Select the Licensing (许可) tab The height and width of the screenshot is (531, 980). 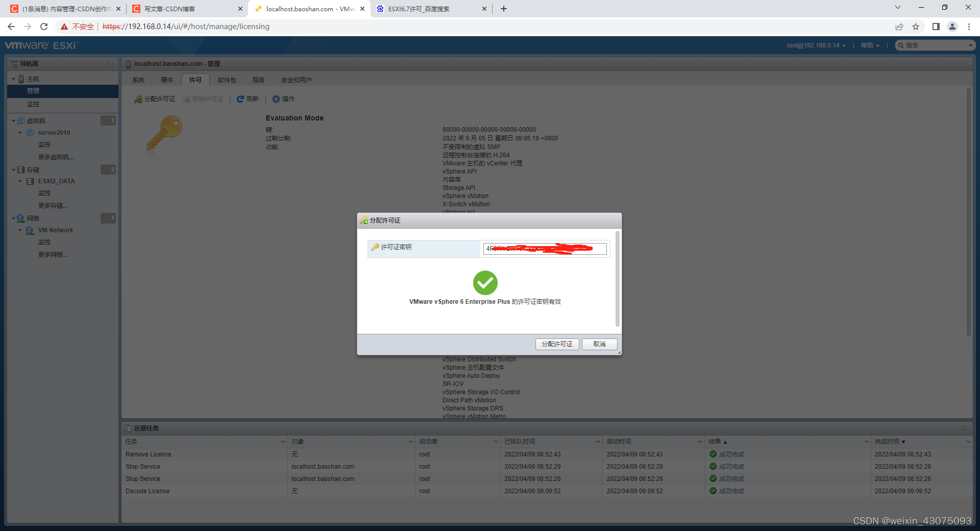[195, 80]
